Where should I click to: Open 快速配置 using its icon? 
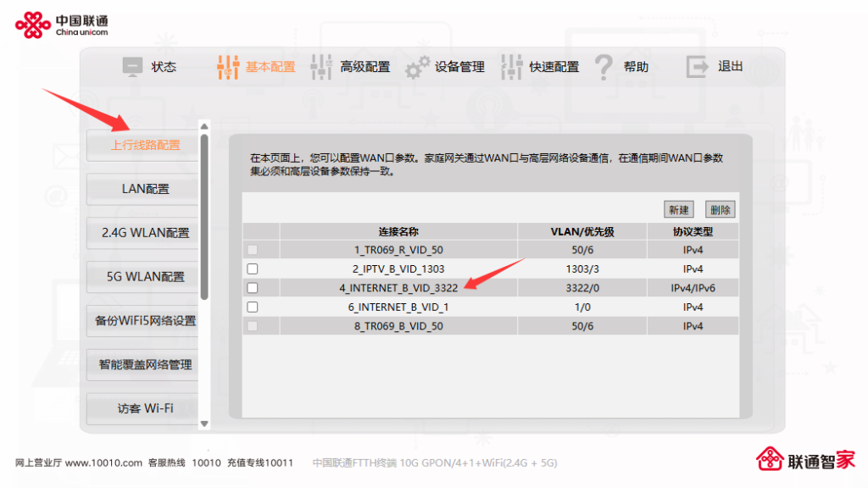click(x=512, y=66)
